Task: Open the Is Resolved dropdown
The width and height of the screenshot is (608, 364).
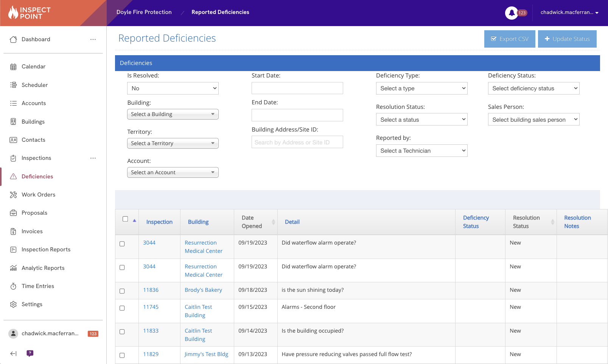Action: (x=173, y=88)
